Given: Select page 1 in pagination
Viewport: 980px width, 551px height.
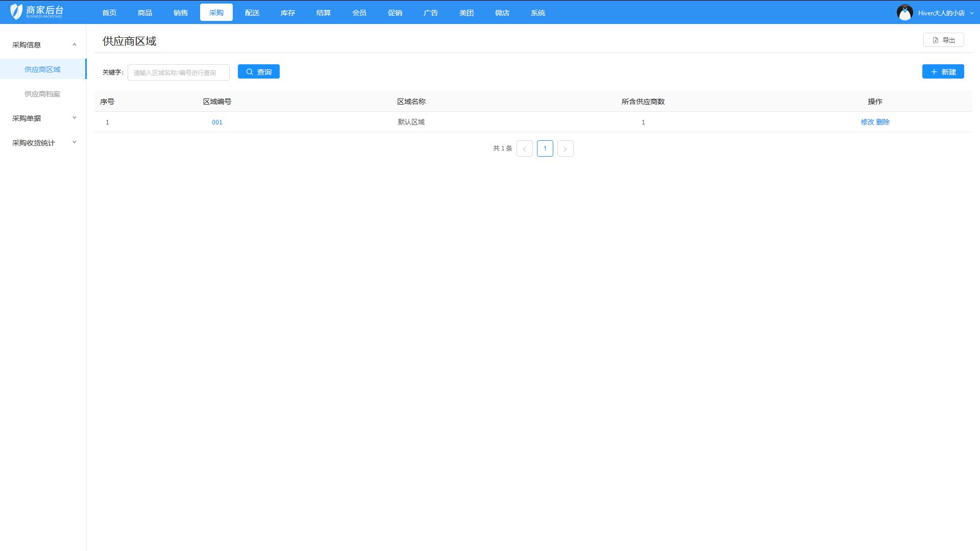Looking at the screenshot, I should point(545,148).
